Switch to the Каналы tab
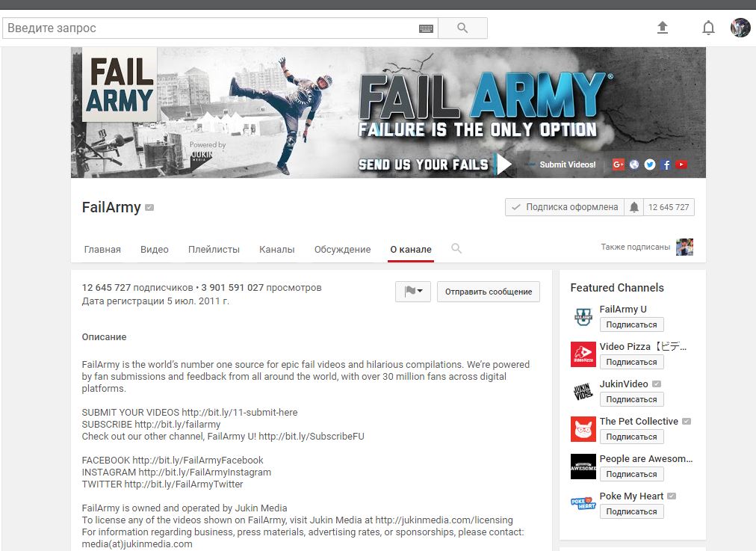 click(x=276, y=250)
